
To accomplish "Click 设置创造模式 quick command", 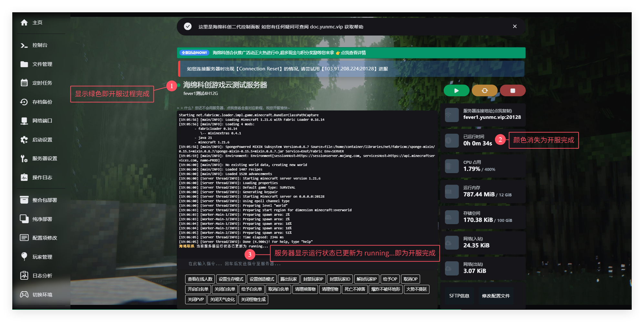I will tap(262, 279).
